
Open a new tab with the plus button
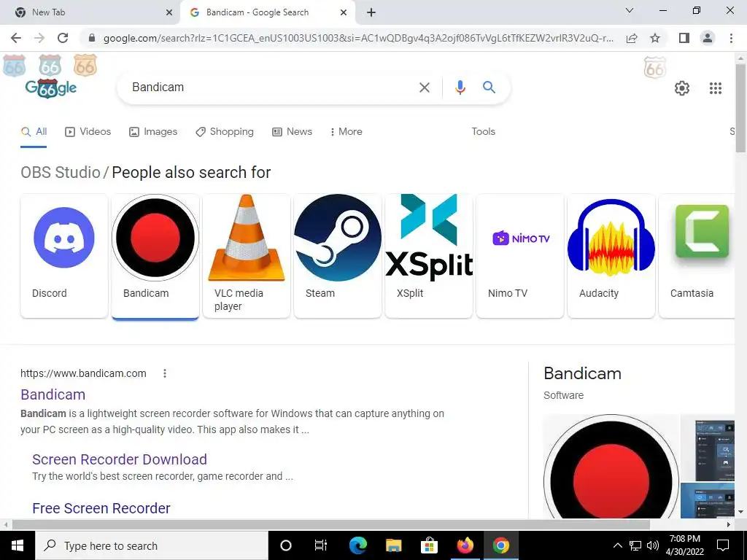[371, 12]
